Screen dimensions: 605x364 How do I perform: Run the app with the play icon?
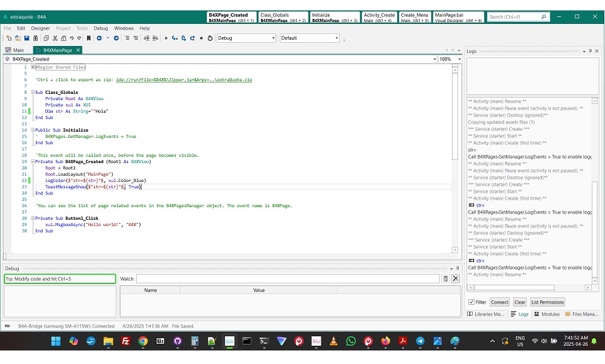pos(166,38)
